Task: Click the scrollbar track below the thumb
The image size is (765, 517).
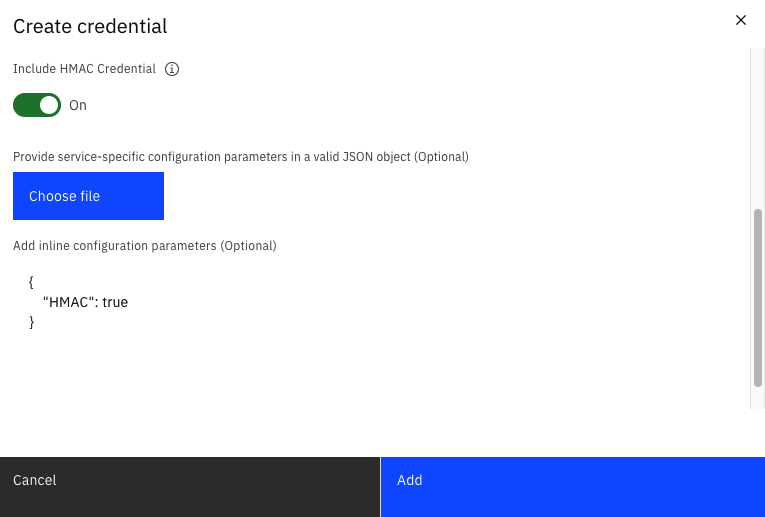Action: click(x=758, y=398)
